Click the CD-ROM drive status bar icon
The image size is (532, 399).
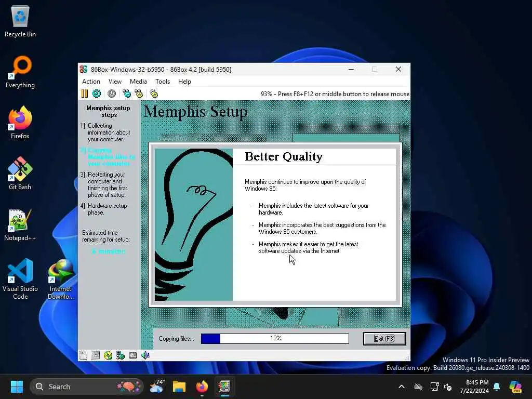tap(108, 355)
